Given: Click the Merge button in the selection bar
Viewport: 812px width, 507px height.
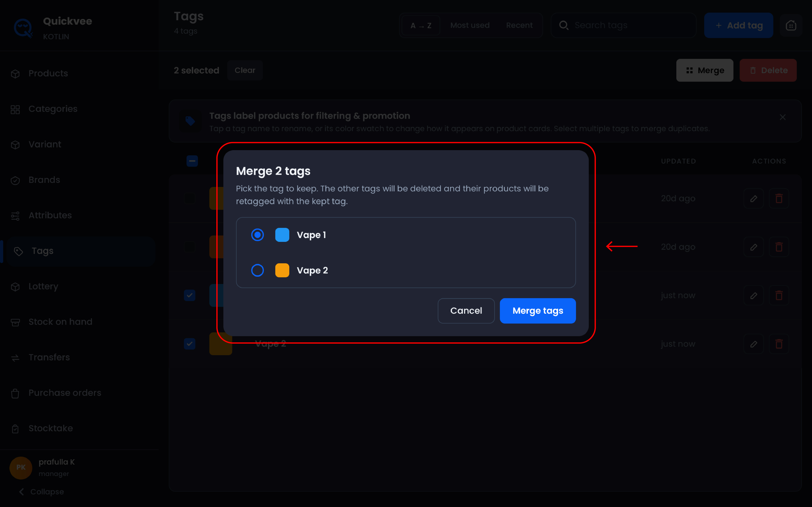Looking at the screenshot, I should [705, 70].
